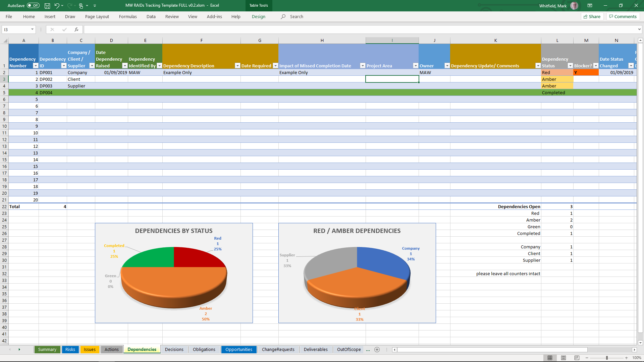Open Dependency Status filter dropdown
This screenshot has height=362, width=644.
570,66
